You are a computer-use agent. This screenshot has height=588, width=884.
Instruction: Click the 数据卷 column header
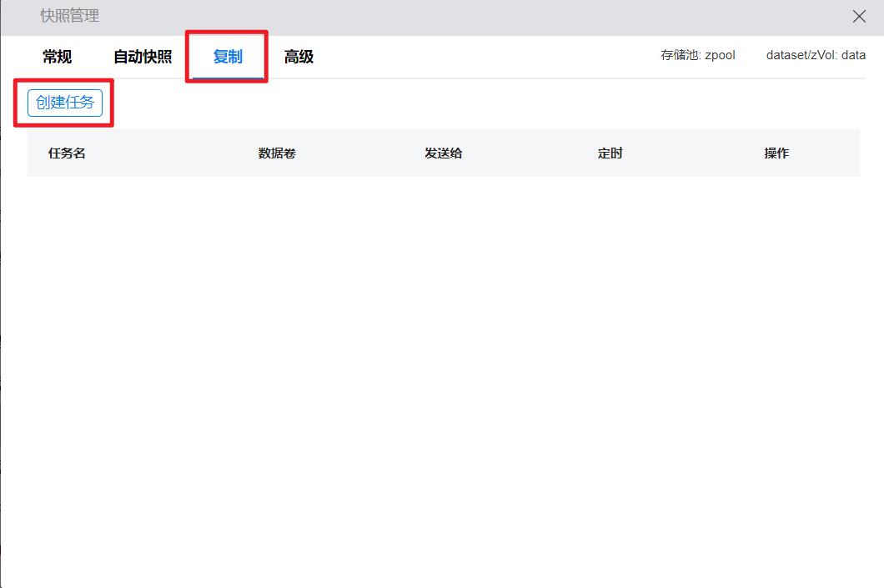click(277, 153)
